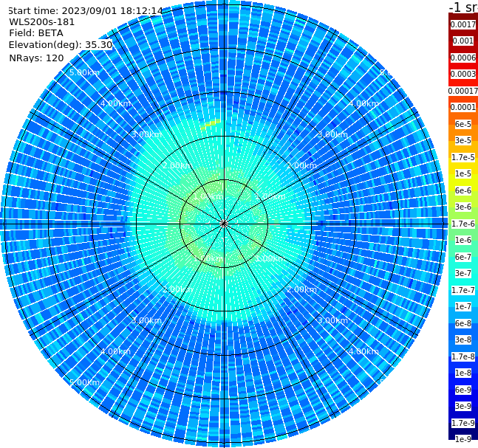Click the 6e-8 colorbar label
Viewport: 478px width, 448px height.
(x=463, y=323)
